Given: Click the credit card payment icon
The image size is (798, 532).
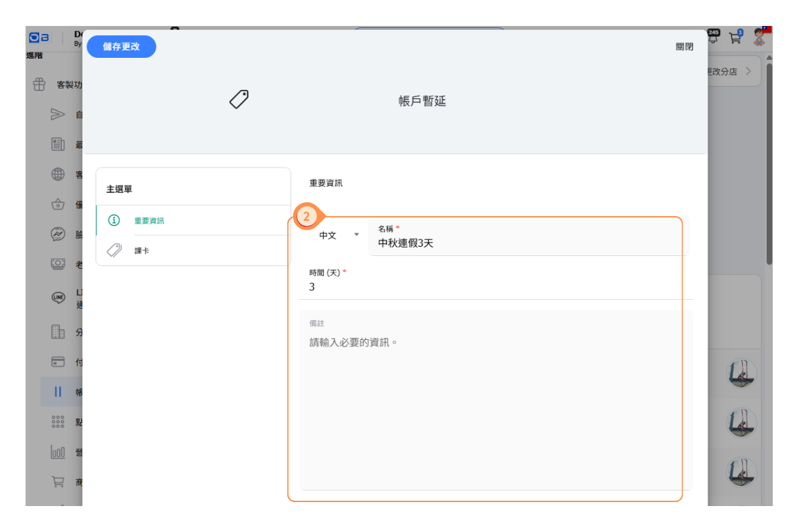Looking at the screenshot, I should pyautogui.click(x=58, y=362).
